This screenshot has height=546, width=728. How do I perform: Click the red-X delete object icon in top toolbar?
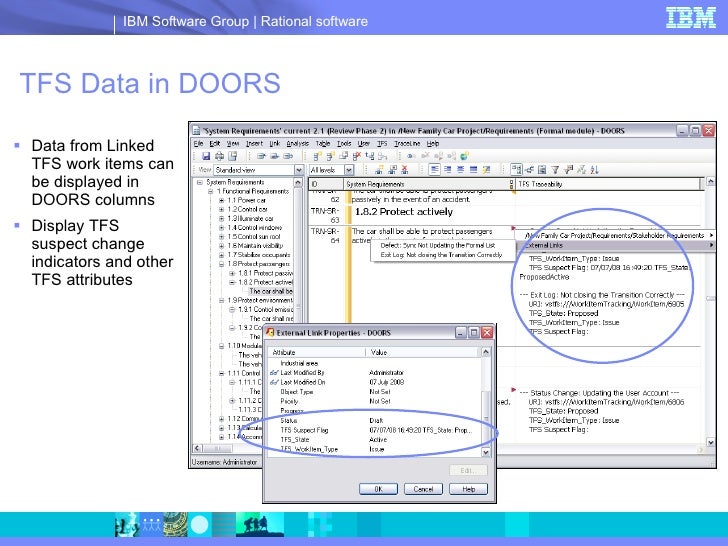[x=357, y=156]
